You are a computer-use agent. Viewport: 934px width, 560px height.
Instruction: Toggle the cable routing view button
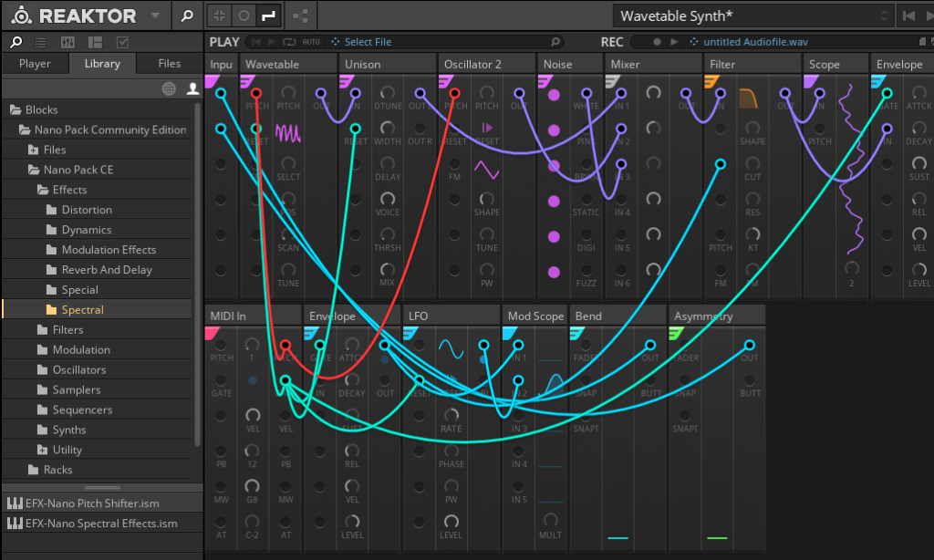[268, 16]
